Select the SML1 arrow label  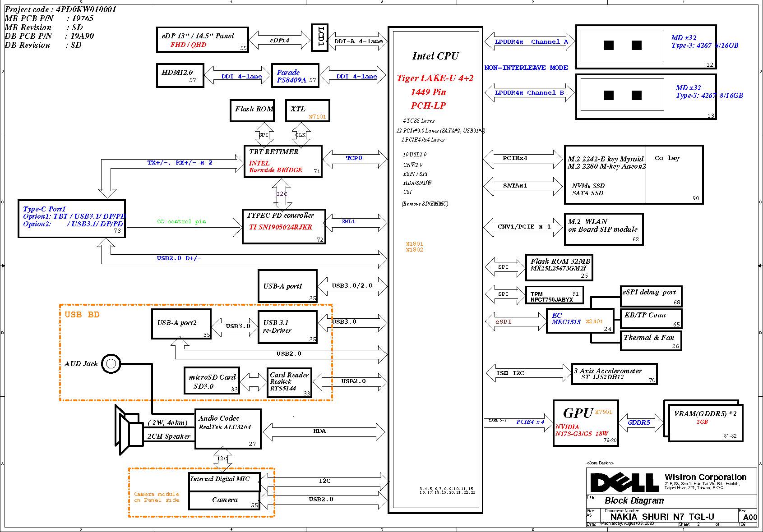pyautogui.click(x=348, y=221)
